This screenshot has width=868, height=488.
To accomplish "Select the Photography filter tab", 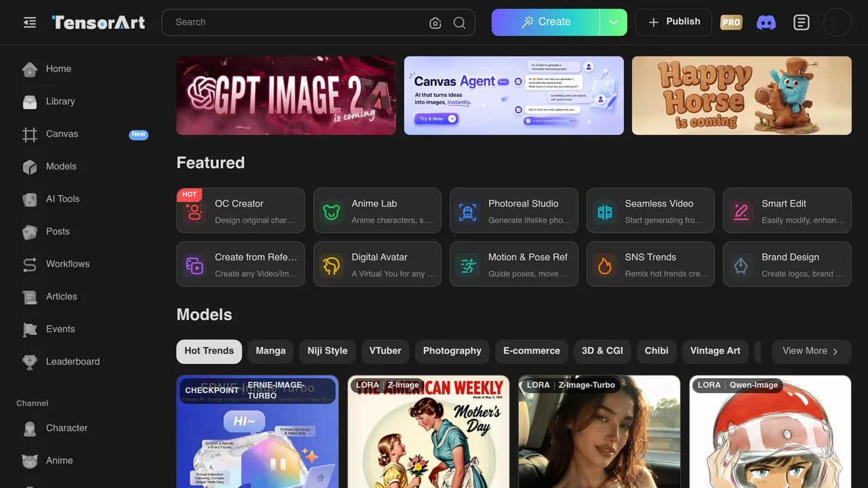I will (x=452, y=351).
